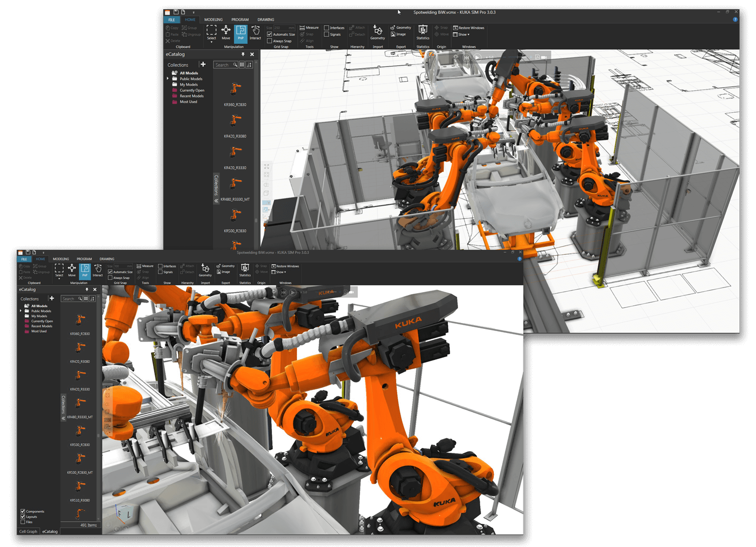Expand Public Models in the back window's tree
Image resolution: width=756 pixels, height=547 pixels.
(x=168, y=79)
